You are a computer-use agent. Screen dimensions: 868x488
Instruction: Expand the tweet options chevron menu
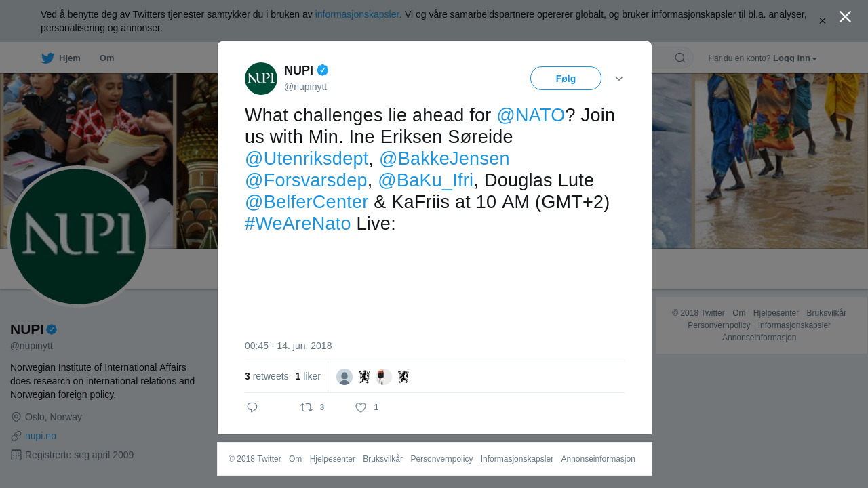click(619, 79)
